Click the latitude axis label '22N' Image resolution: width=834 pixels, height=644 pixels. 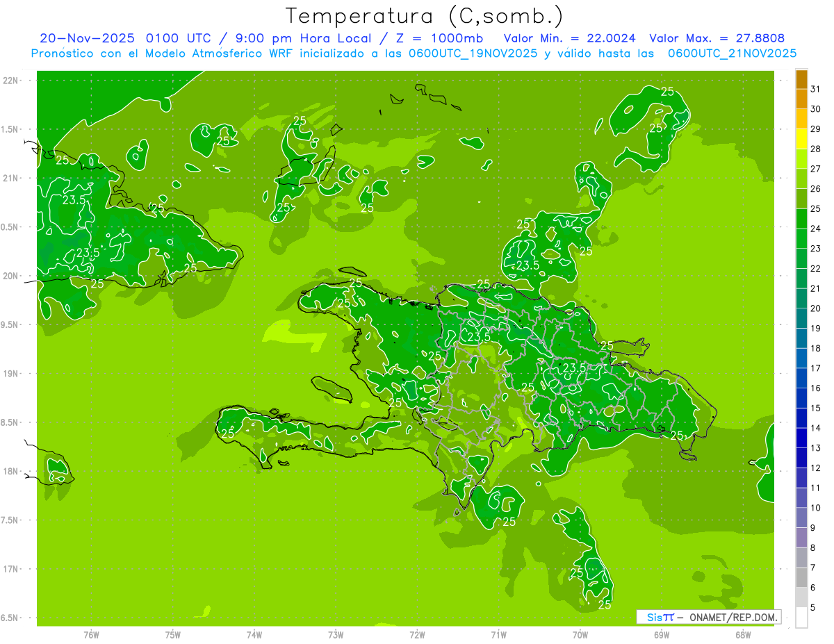point(10,80)
